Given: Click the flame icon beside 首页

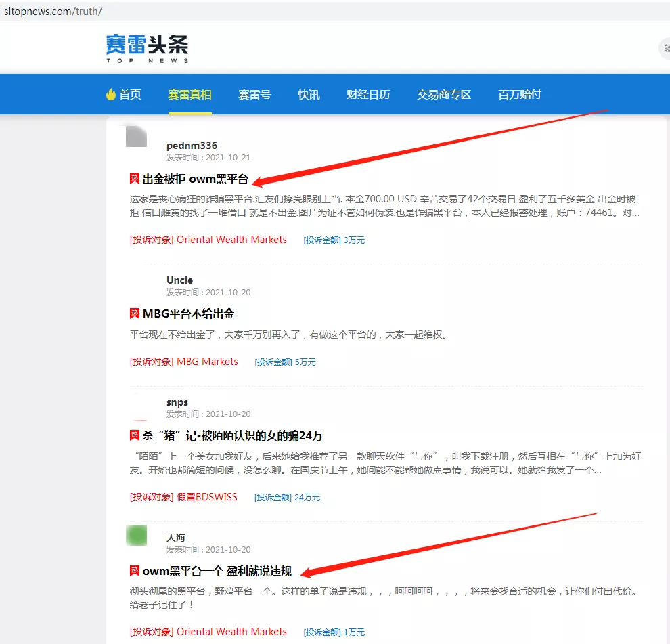Looking at the screenshot, I should 111,94.
